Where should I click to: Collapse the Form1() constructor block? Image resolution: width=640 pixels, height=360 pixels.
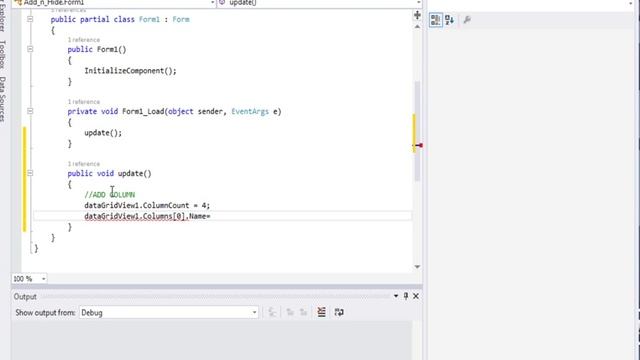pos(30,49)
